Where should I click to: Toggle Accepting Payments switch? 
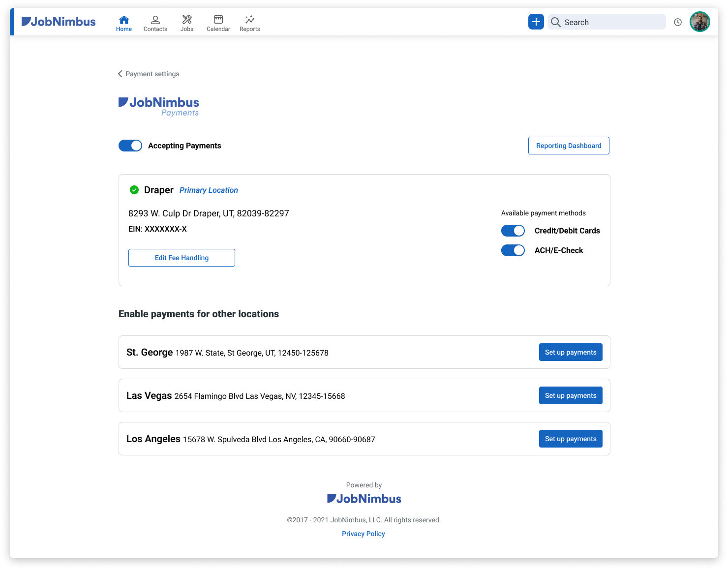tap(130, 146)
